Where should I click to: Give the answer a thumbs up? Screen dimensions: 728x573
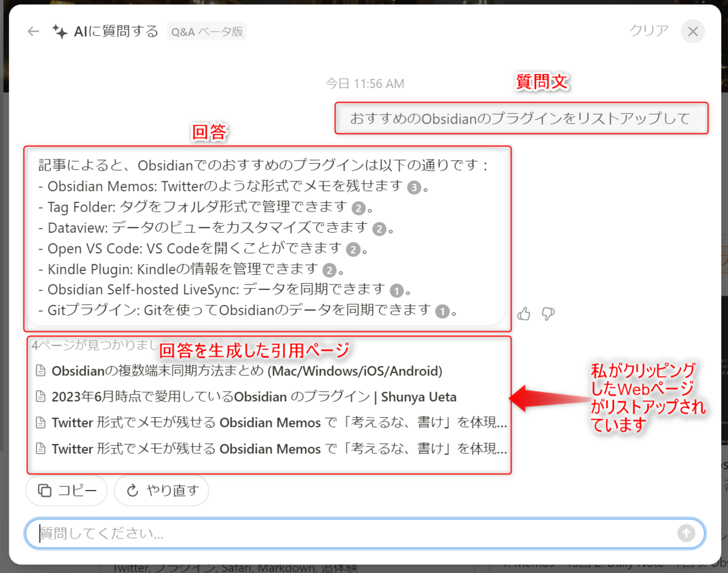click(524, 313)
